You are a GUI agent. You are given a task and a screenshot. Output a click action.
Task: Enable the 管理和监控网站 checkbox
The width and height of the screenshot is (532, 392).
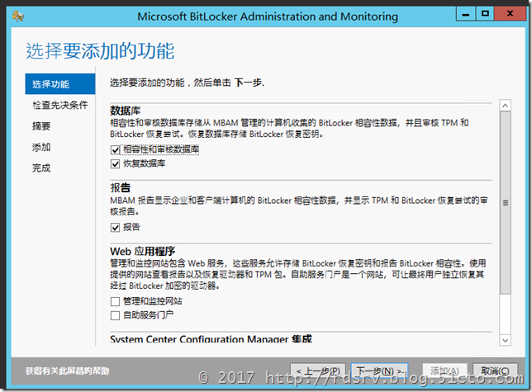pyautogui.click(x=116, y=301)
